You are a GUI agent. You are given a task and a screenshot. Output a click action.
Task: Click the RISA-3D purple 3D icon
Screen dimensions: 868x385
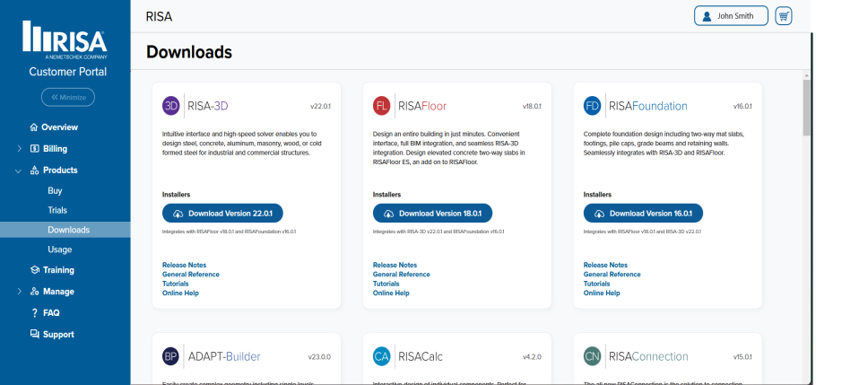[x=171, y=106]
